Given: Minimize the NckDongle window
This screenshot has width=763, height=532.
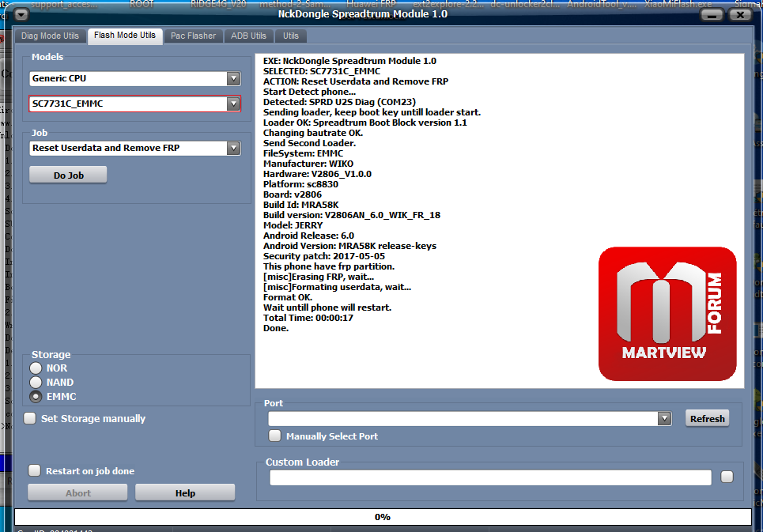Looking at the screenshot, I should pyautogui.click(x=712, y=14).
